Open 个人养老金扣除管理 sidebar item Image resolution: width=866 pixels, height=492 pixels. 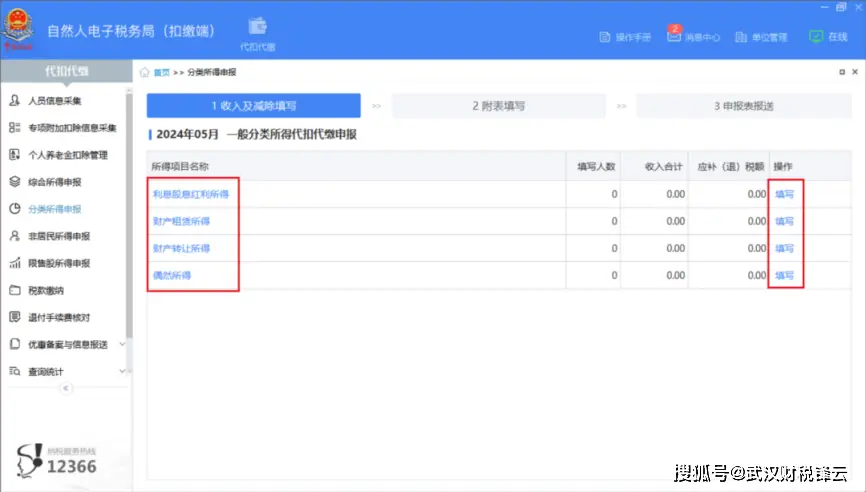(x=66, y=155)
